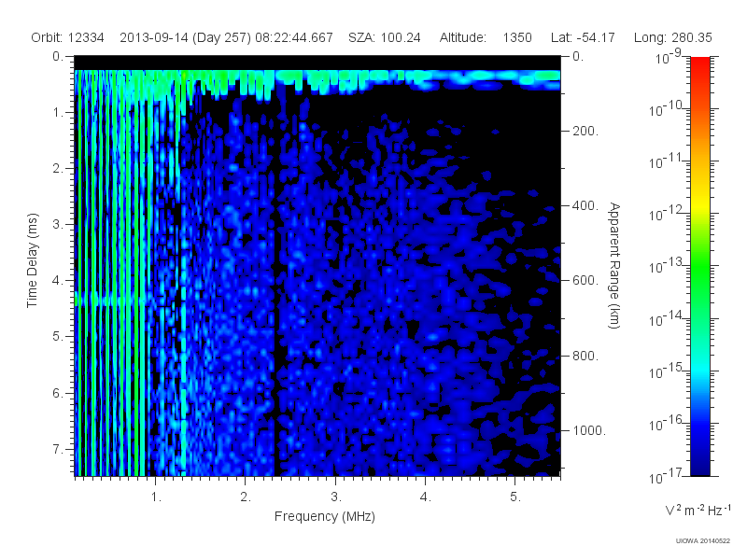This screenshot has width=747, height=560.
Task: Click the 'UIOWA 20140522' credit text
Action: 703,540
